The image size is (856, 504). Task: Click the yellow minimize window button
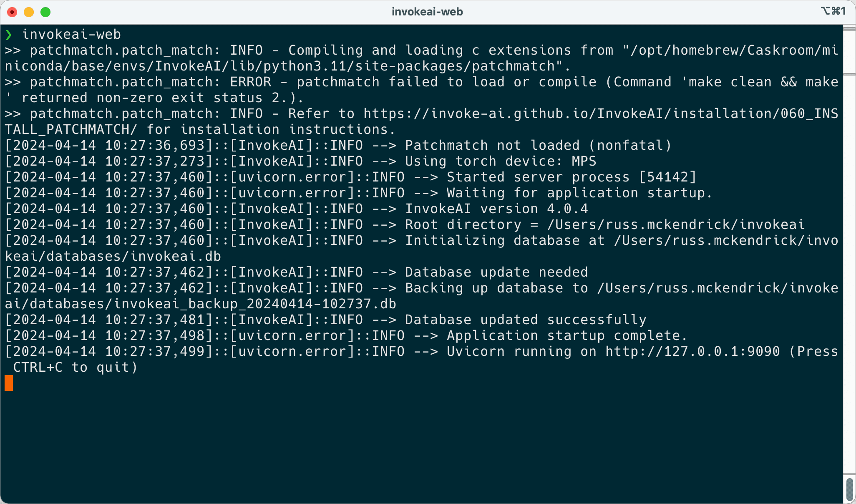pyautogui.click(x=29, y=12)
